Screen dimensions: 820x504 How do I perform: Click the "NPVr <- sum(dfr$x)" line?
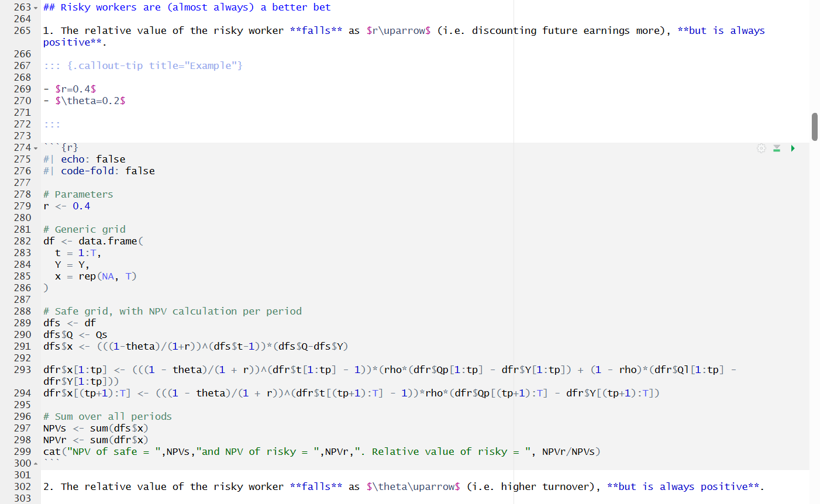[96, 440]
